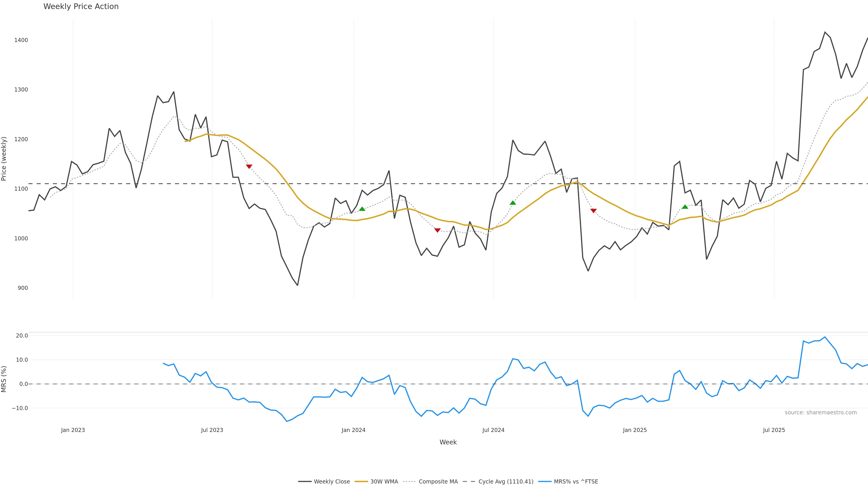
Task: Hide the MRS% vs ^FTSE series
Action: (576, 482)
